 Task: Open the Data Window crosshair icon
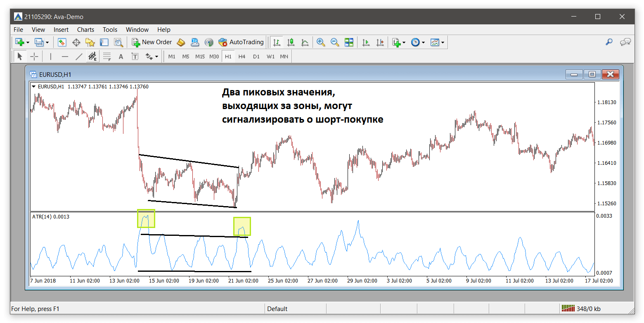[76, 42]
